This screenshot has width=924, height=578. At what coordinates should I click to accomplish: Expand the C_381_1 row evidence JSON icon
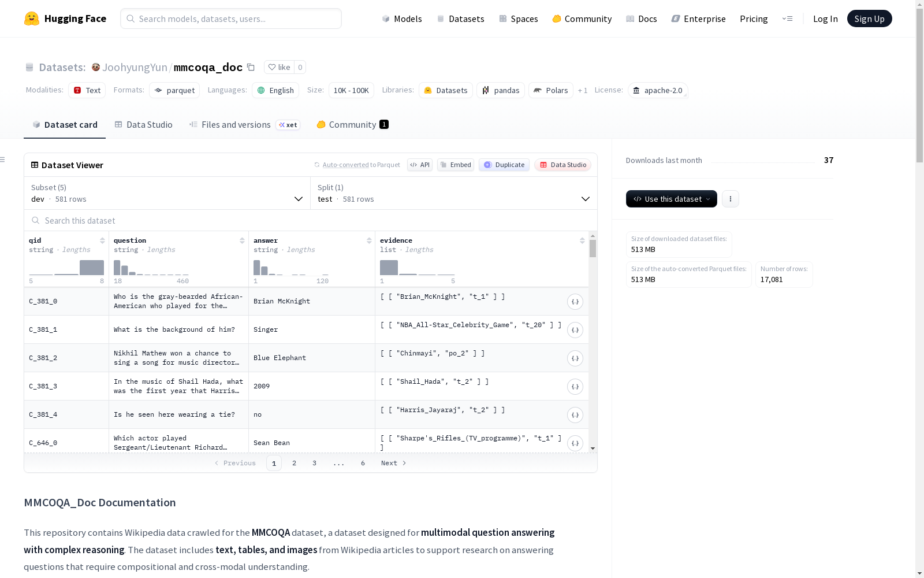[x=575, y=330]
